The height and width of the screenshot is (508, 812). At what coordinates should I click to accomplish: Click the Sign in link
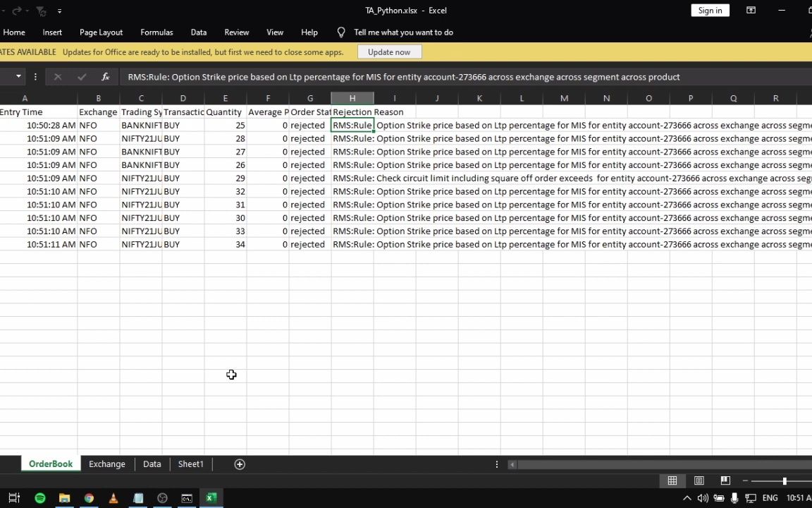710,10
